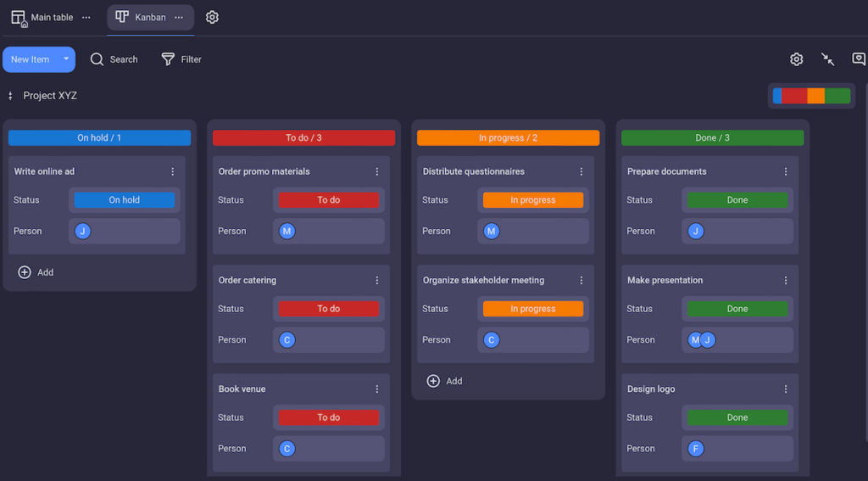Open Make presentation card menu
Screen dimensions: 868x481
pos(786,281)
